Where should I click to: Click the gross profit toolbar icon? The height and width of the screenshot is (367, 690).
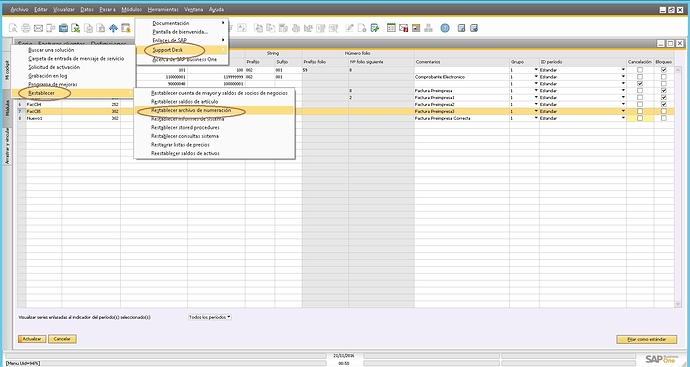pos(283,28)
